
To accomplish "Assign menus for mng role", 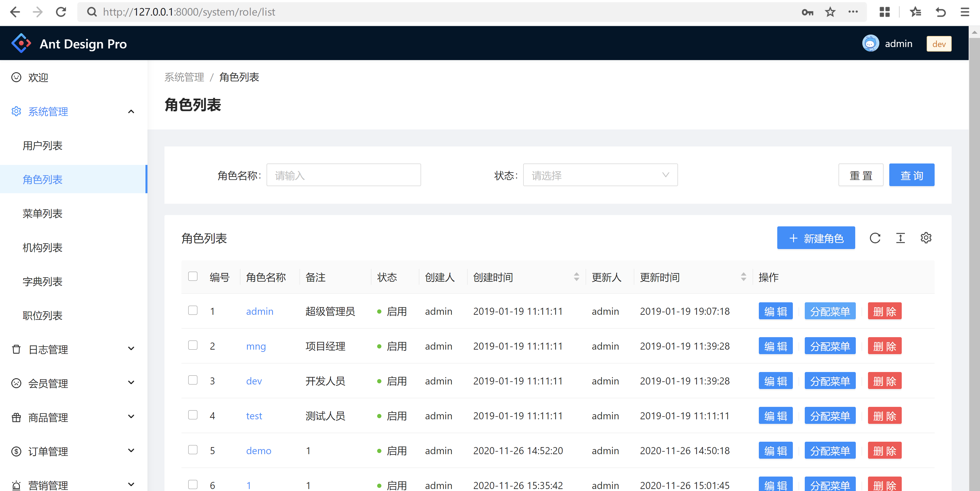I will (x=830, y=346).
